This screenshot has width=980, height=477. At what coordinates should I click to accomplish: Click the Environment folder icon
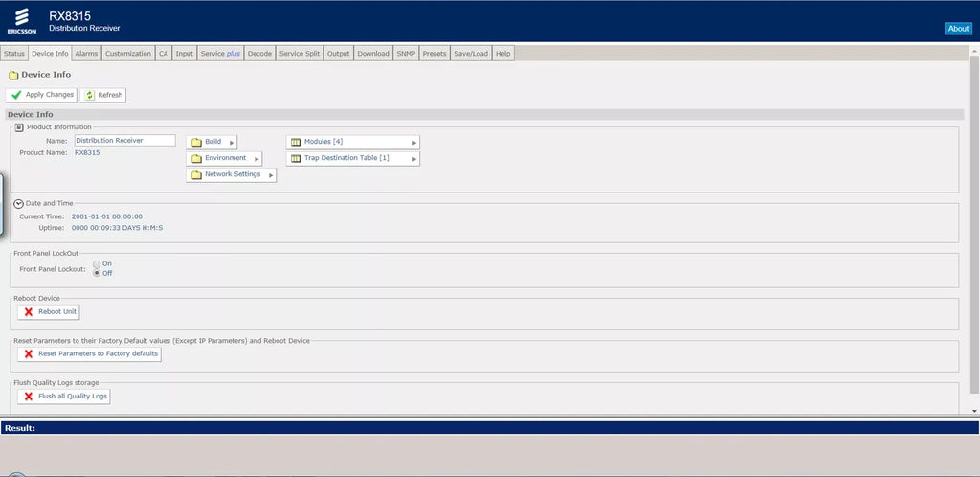(196, 158)
